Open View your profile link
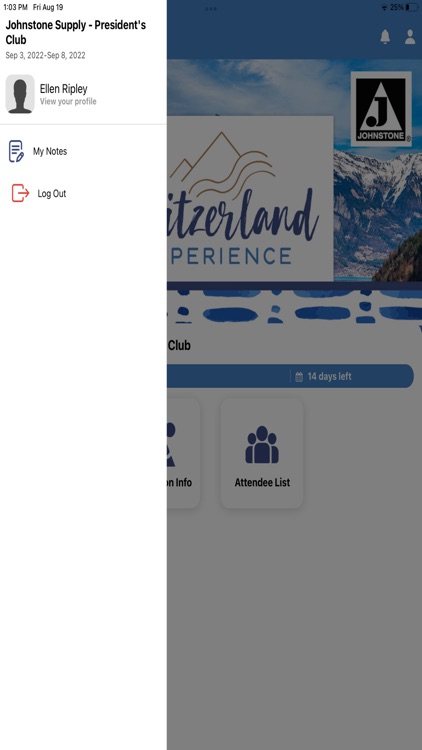The width and height of the screenshot is (422, 750). pos(68,101)
